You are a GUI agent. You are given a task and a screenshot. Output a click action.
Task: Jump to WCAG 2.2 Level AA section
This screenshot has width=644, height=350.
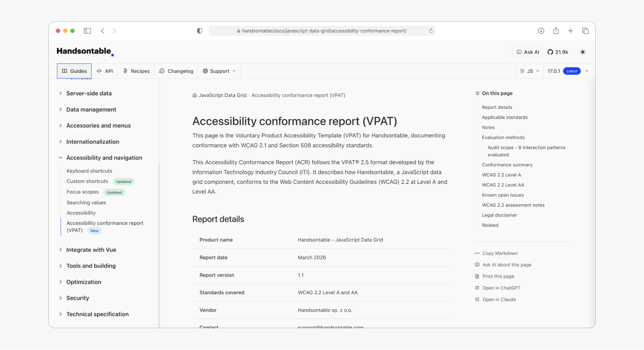[x=503, y=185]
